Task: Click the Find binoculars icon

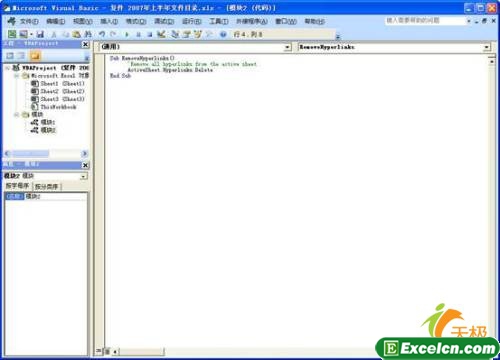Action: pos(88,34)
